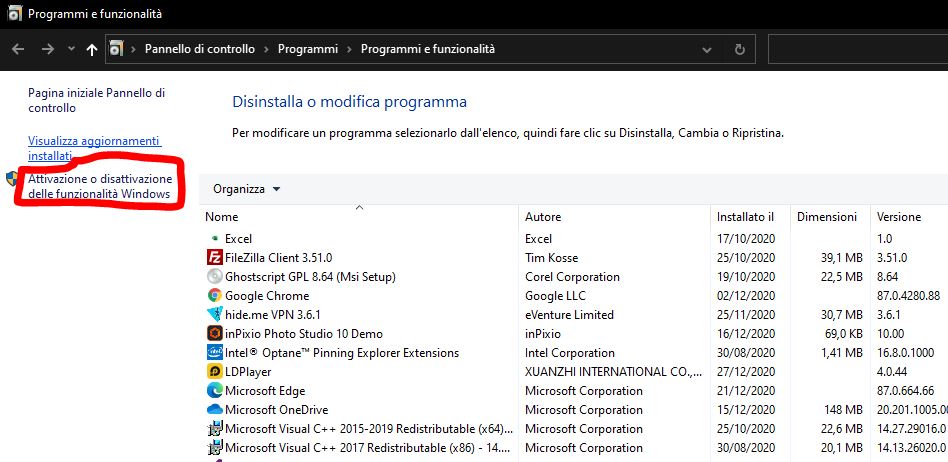The image size is (948, 462).
Task: Click the LDPlayer program icon
Action: 214,372
